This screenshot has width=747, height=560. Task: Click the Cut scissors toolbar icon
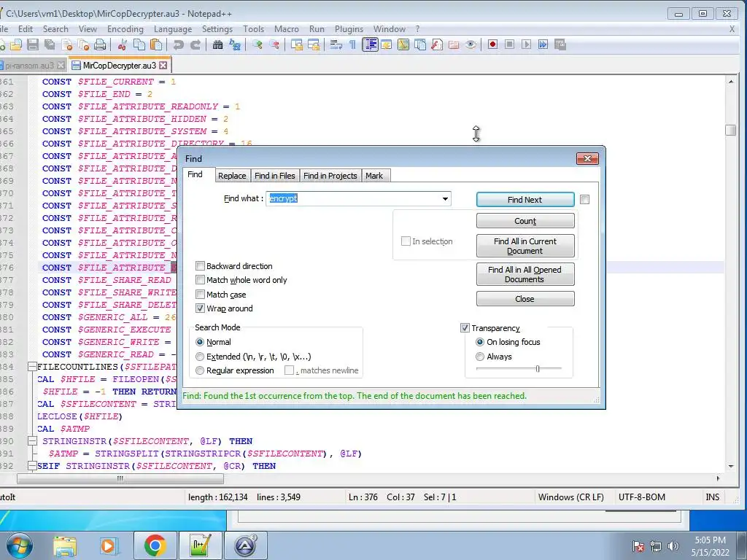[123, 44]
